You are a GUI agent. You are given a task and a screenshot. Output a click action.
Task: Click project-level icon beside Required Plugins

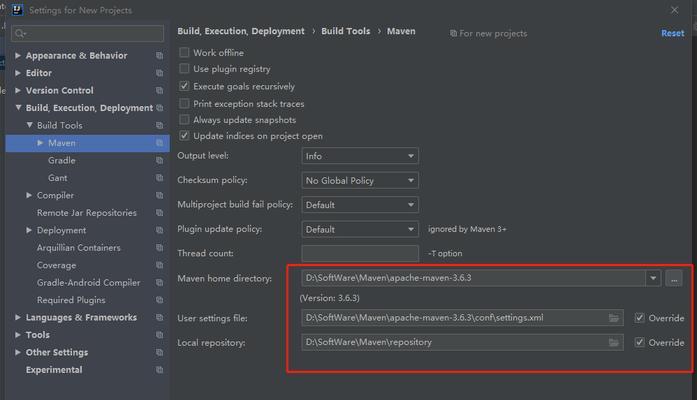click(160, 300)
